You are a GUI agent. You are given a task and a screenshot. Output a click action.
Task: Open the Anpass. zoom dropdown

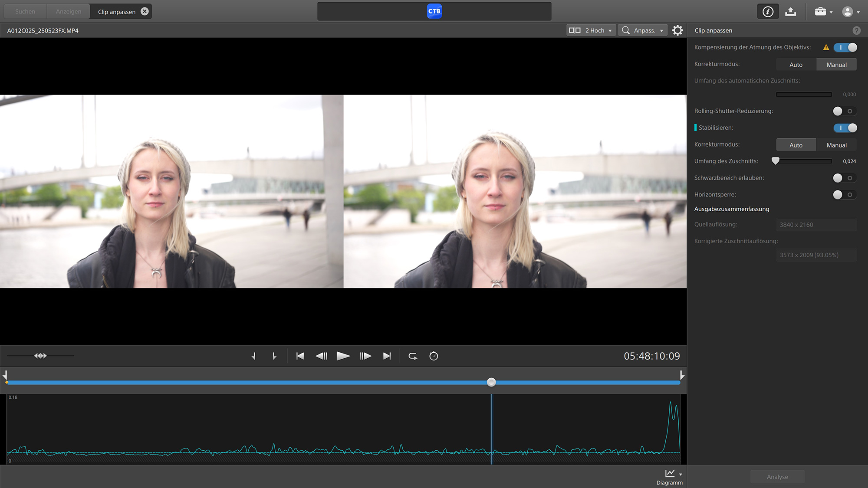(x=643, y=30)
